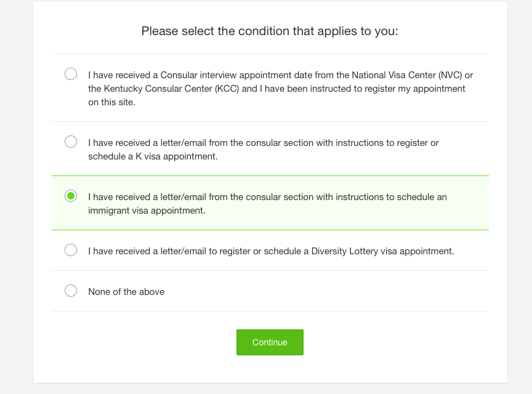Choose the K visa appointment radio button

pos(71,142)
